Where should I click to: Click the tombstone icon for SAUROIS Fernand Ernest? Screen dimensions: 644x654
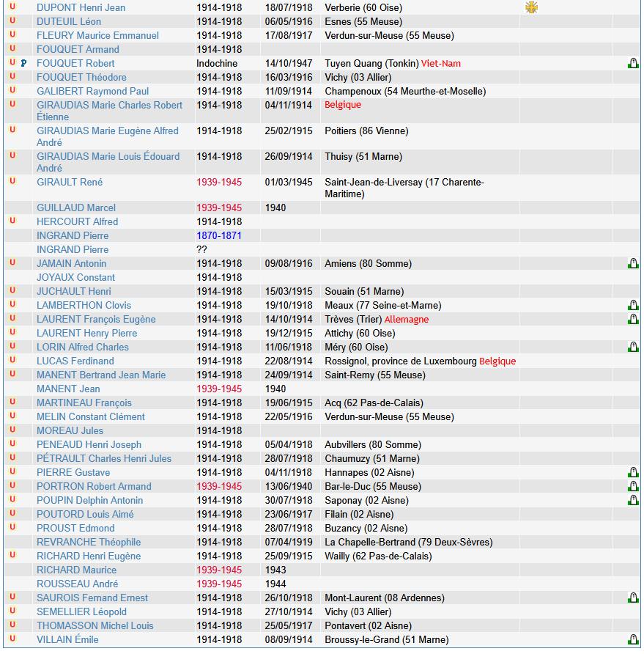(x=633, y=598)
